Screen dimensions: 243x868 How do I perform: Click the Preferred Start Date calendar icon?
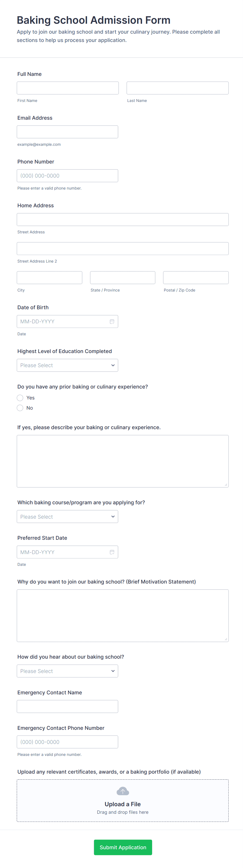112,552
